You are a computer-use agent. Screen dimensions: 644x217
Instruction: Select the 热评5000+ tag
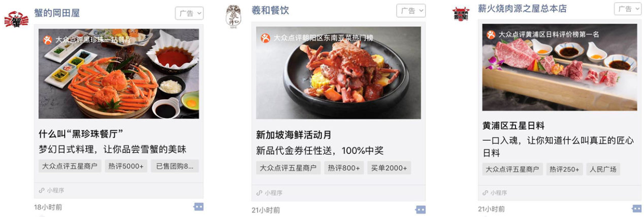point(126,166)
